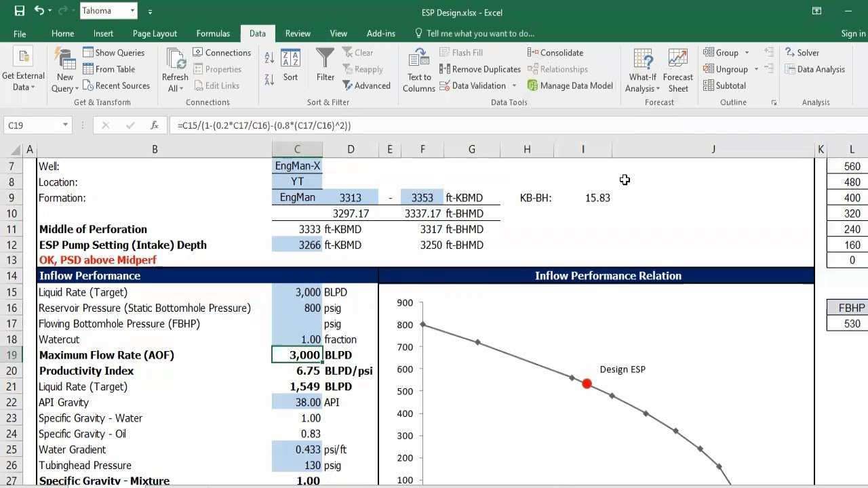Click Consolidate
Screen dimensions: 868x488
(x=555, y=53)
